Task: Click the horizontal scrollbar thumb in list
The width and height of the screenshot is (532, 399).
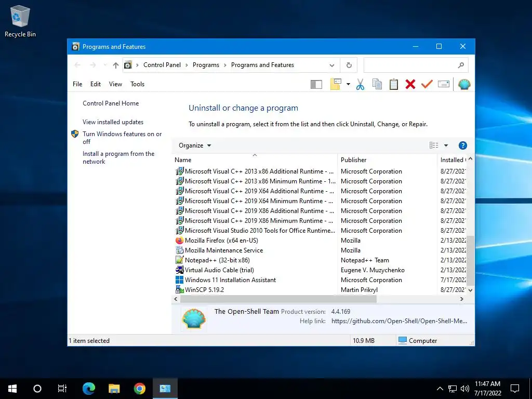Action: [x=278, y=299]
